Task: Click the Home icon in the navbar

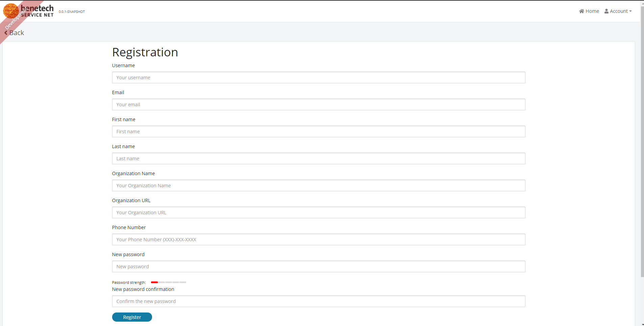Action: point(582,11)
